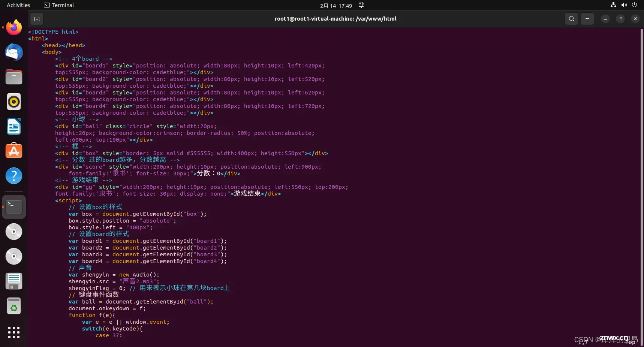Viewport: 644px width, 347px height.
Task: Open the Activities overview
Action: 18,5
